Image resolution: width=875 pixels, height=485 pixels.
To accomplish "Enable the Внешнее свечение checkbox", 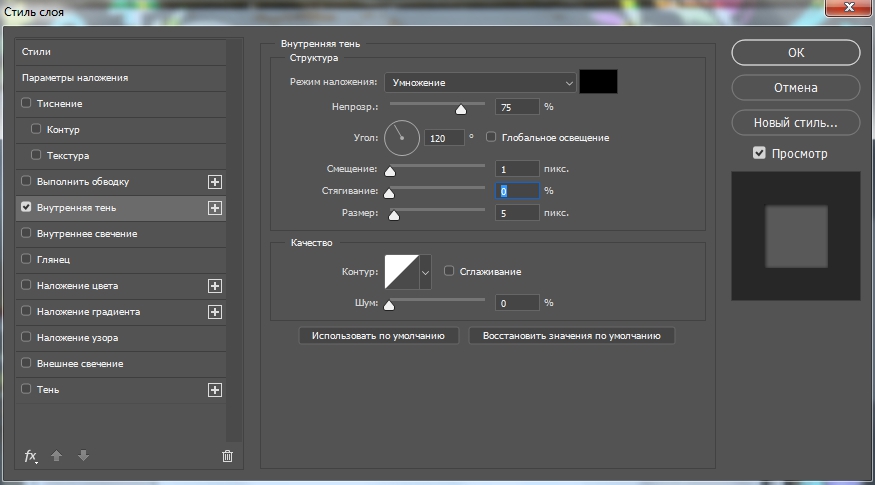I will tap(26, 363).
